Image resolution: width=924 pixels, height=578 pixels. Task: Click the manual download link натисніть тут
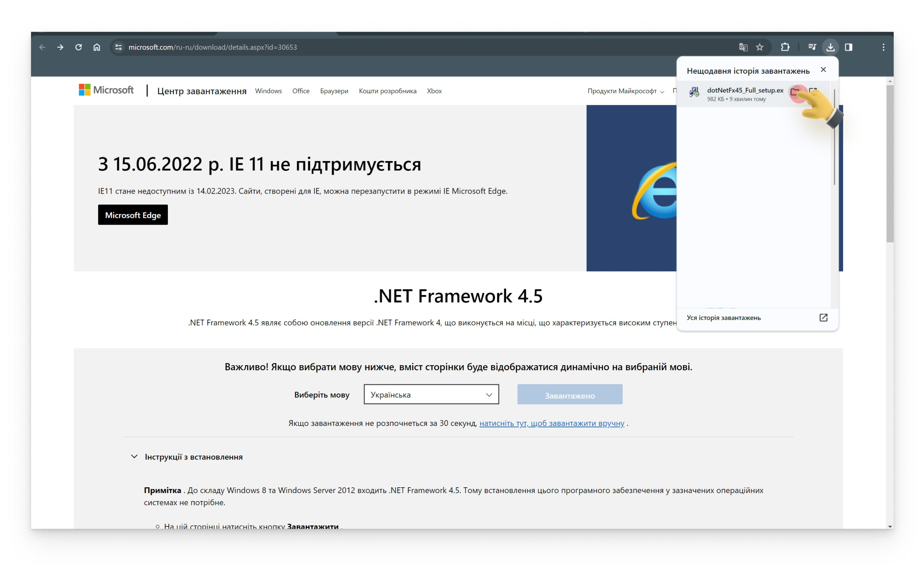tap(552, 423)
